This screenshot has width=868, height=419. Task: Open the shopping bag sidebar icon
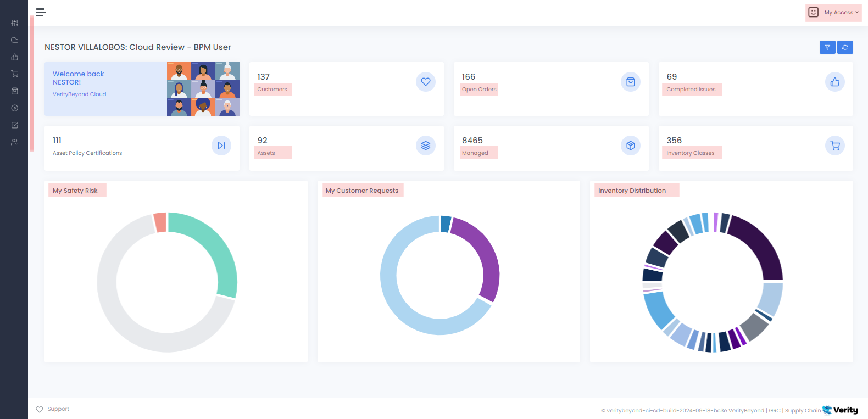coord(15,91)
